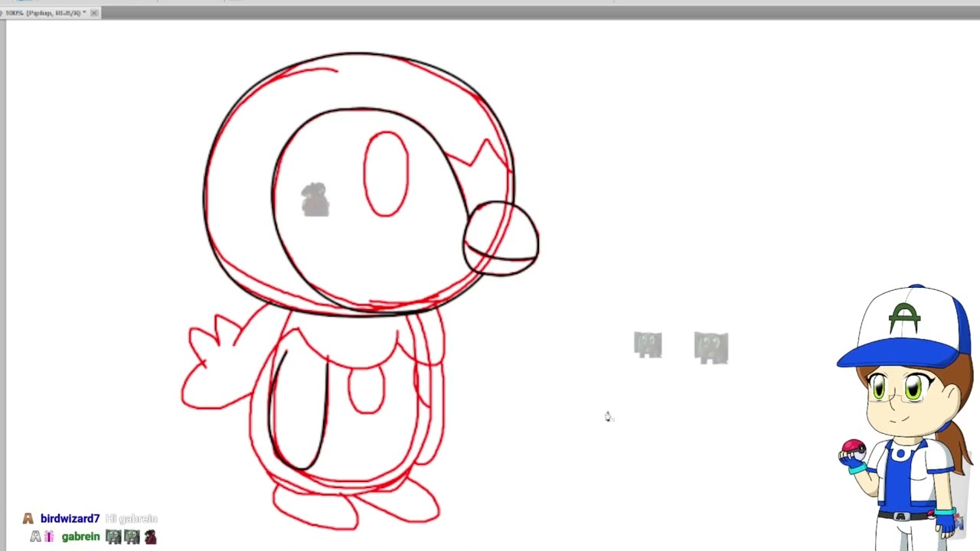
Task: Click the "Hi gabrein" chat message
Action: pos(132,519)
